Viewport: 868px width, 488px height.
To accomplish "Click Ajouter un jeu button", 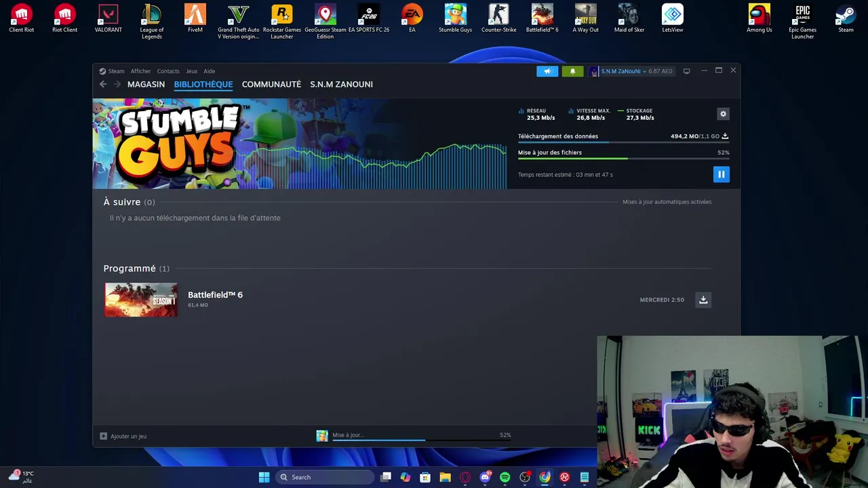I will point(123,436).
